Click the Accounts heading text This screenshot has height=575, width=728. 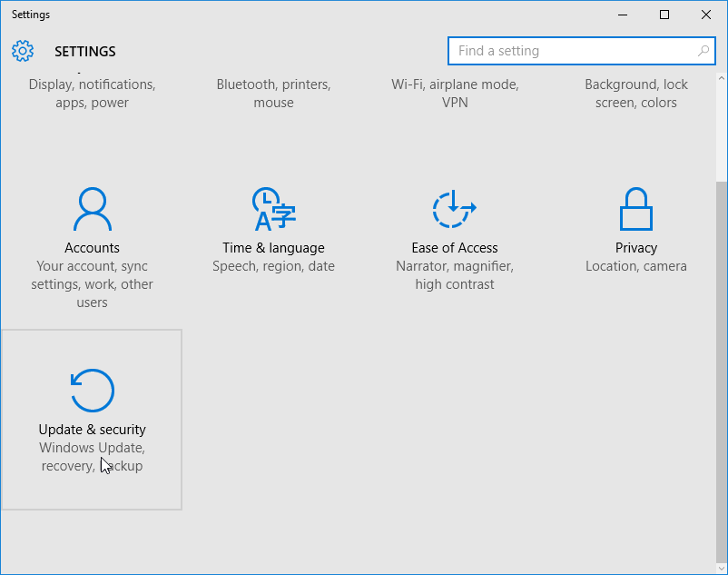point(92,247)
